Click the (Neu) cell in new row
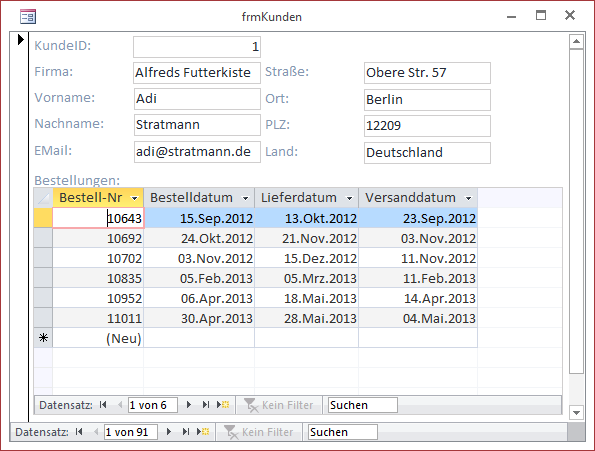595x451 pixels. 98,338
